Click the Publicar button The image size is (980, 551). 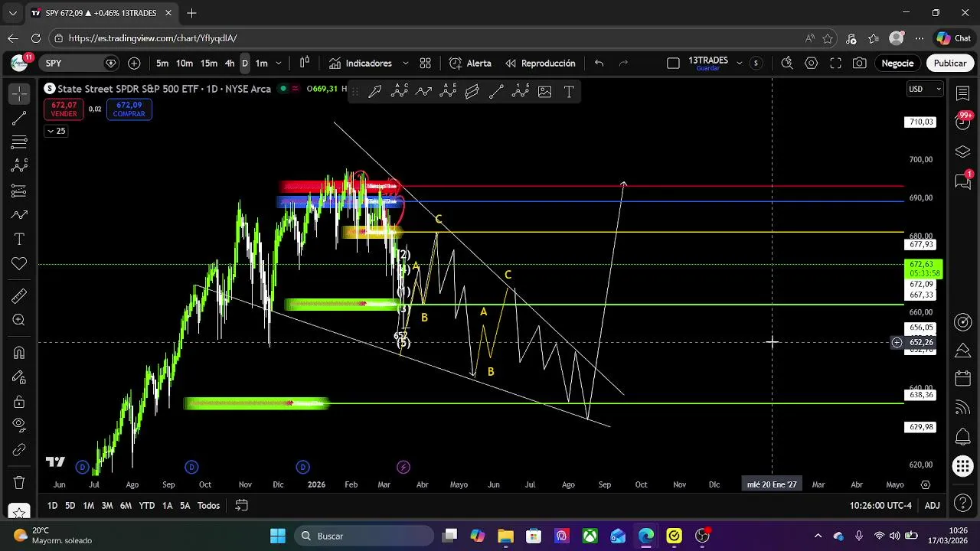(x=950, y=64)
